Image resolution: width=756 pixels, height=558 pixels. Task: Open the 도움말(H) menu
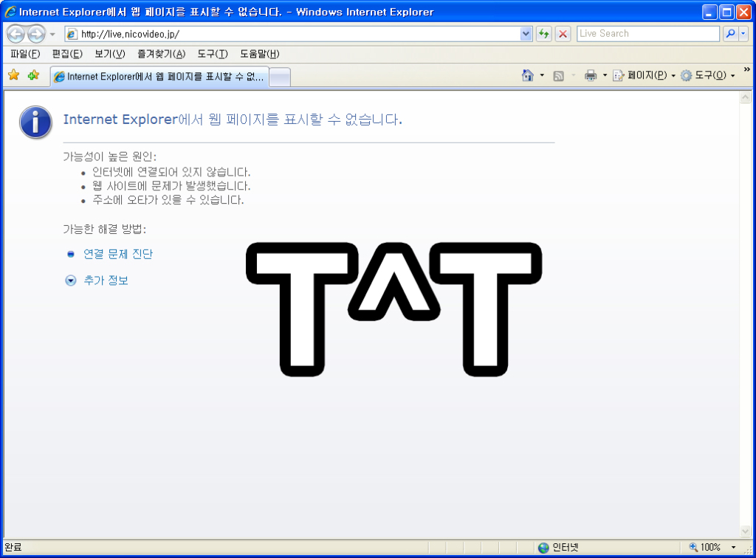(259, 54)
